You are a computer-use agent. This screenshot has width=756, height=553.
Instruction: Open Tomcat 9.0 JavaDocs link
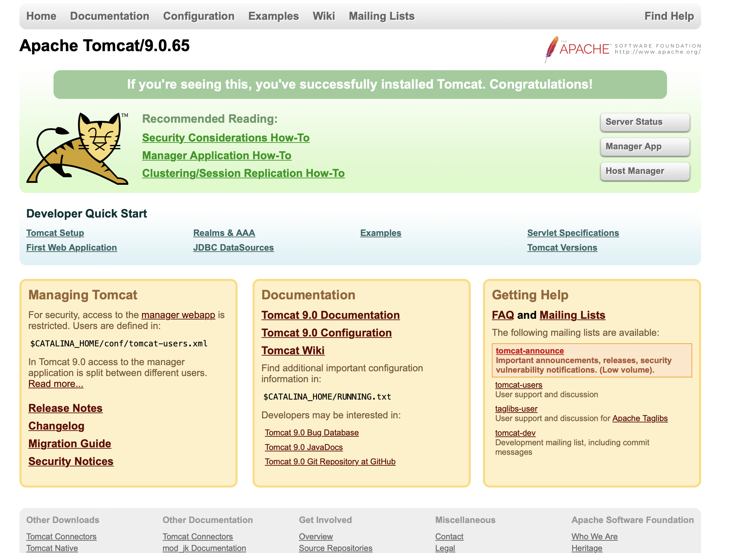click(x=304, y=447)
